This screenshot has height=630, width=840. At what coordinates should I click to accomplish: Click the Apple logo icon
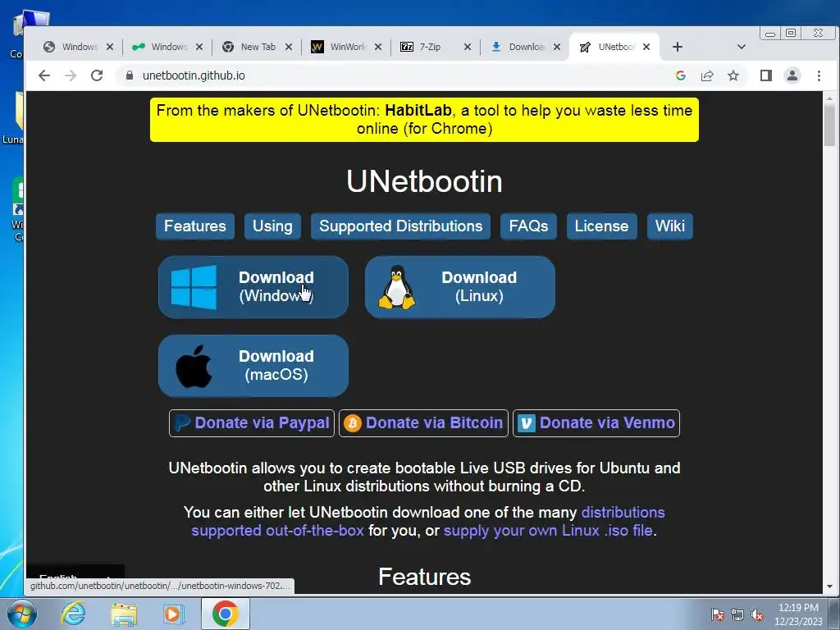194,366
